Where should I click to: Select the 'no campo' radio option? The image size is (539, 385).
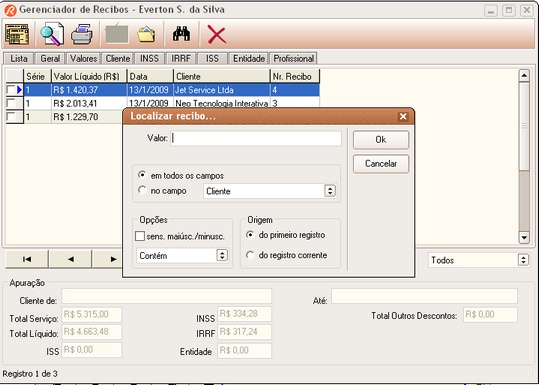(142, 190)
